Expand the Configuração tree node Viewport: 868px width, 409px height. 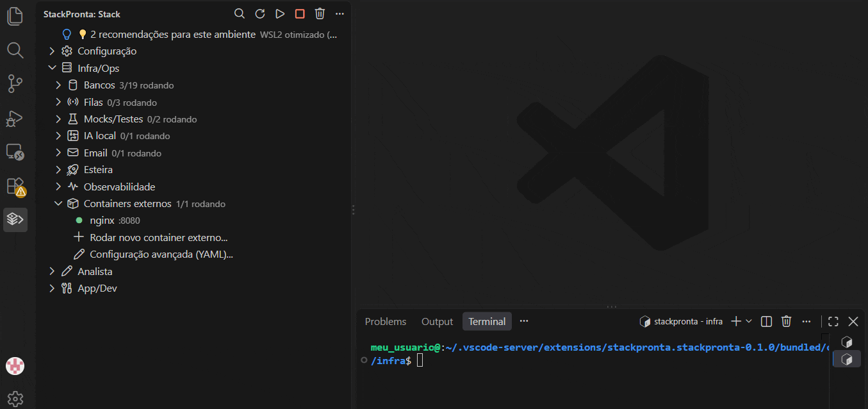pos(53,51)
